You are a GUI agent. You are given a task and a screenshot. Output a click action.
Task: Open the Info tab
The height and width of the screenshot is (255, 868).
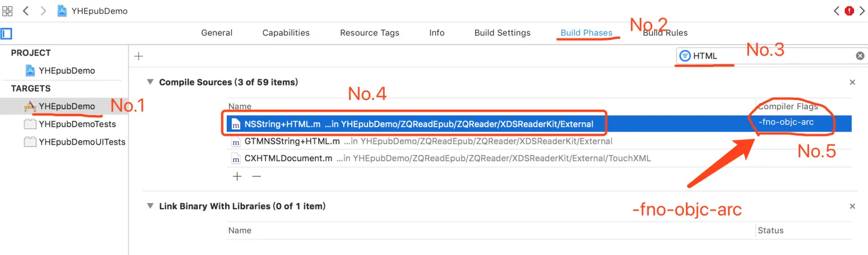click(437, 32)
